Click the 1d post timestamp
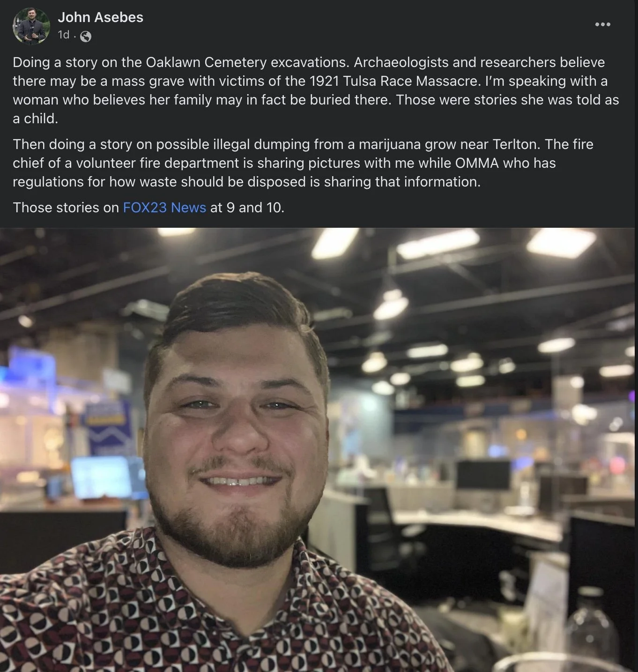 pos(64,35)
